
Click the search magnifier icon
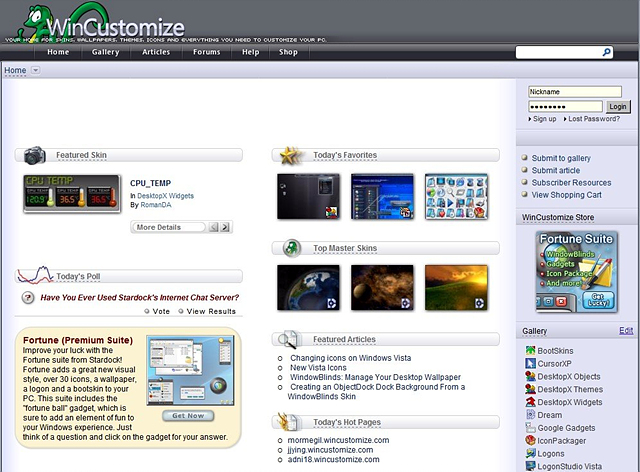tap(607, 52)
